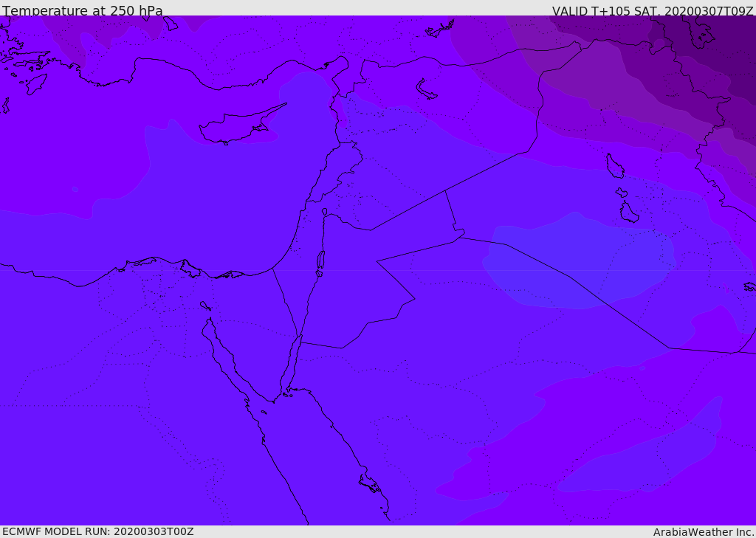Click the island of Cyprus on the map
Viewport: 756px width, 538px height.
tap(237, 125)
